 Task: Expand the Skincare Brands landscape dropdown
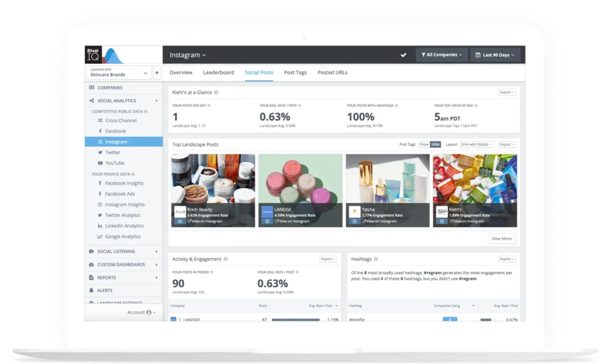[x=119, y=73]
